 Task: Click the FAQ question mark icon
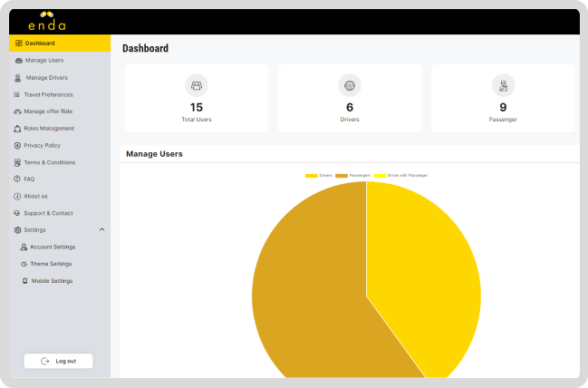click(x=17, y=179)
